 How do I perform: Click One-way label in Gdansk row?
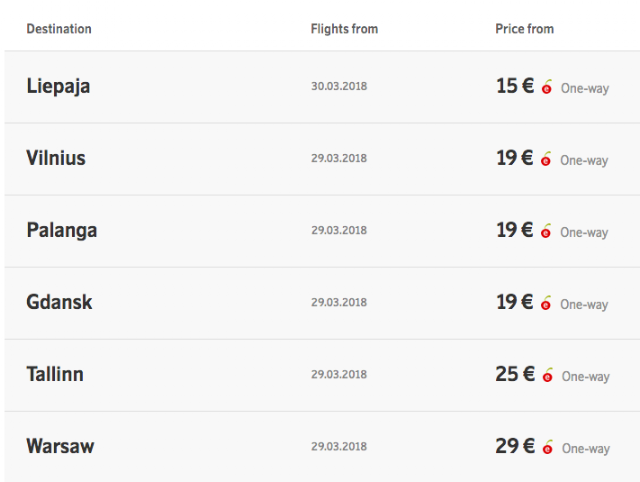(x=584, y=304)
